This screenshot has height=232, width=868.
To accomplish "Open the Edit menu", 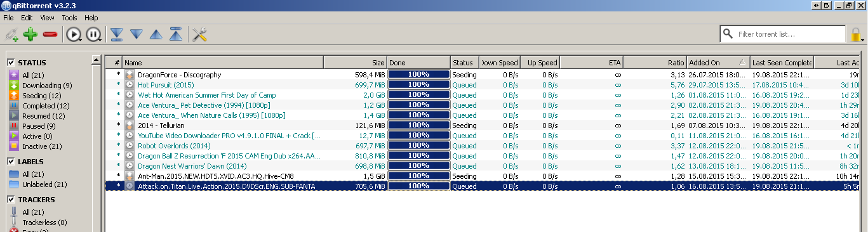I will point(27,18).
